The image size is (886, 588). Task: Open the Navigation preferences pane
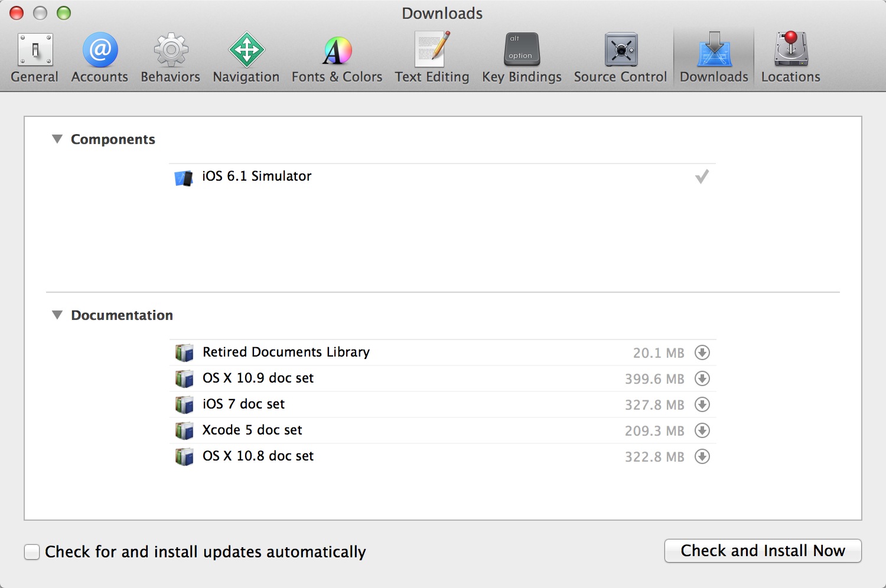click(246, 58)
